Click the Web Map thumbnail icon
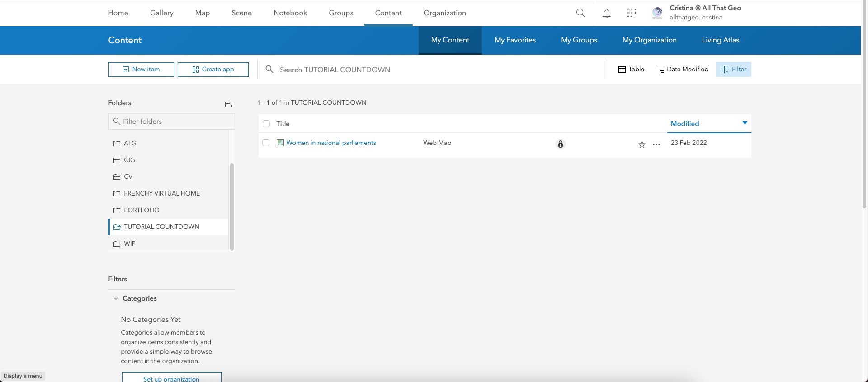Screen dimensions: 868x382 (x=280, y=143)
